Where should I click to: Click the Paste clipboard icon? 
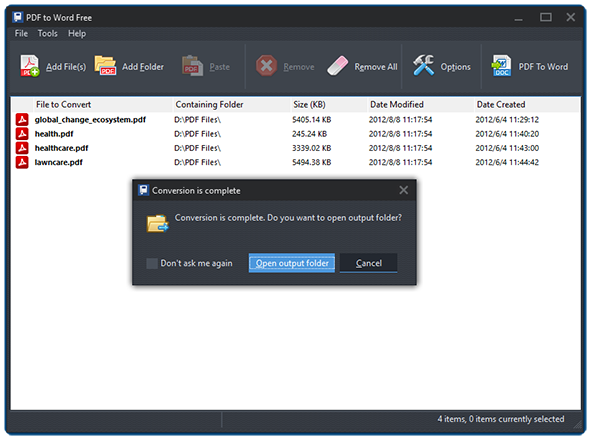click(192, 66)
